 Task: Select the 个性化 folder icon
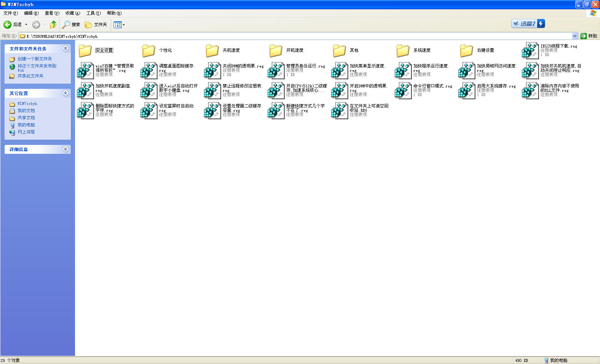tap(149, 51)
